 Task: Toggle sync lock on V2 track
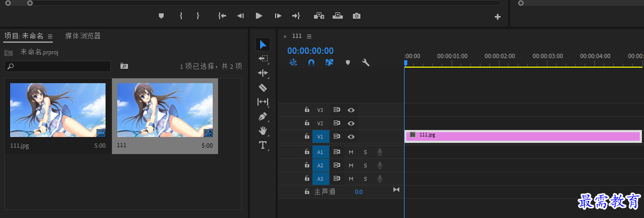(x=337, y=123)
